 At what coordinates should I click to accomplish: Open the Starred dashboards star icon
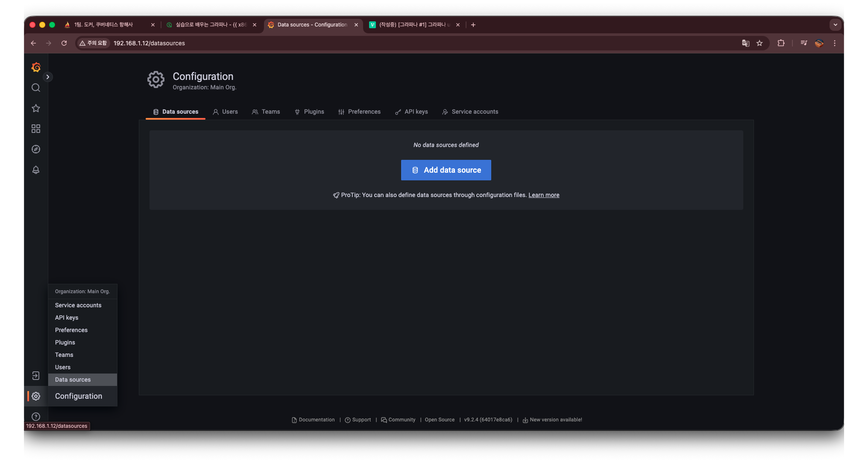point(36,108)
